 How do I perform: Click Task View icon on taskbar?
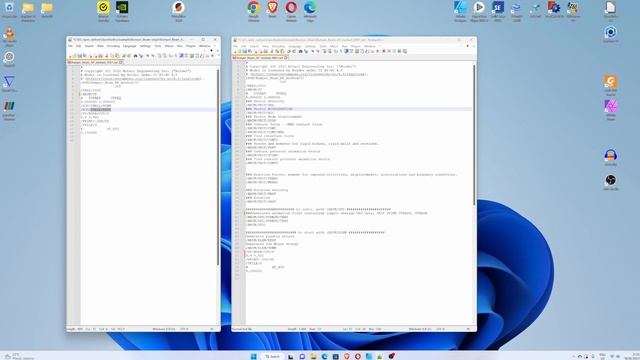[291, 356]
